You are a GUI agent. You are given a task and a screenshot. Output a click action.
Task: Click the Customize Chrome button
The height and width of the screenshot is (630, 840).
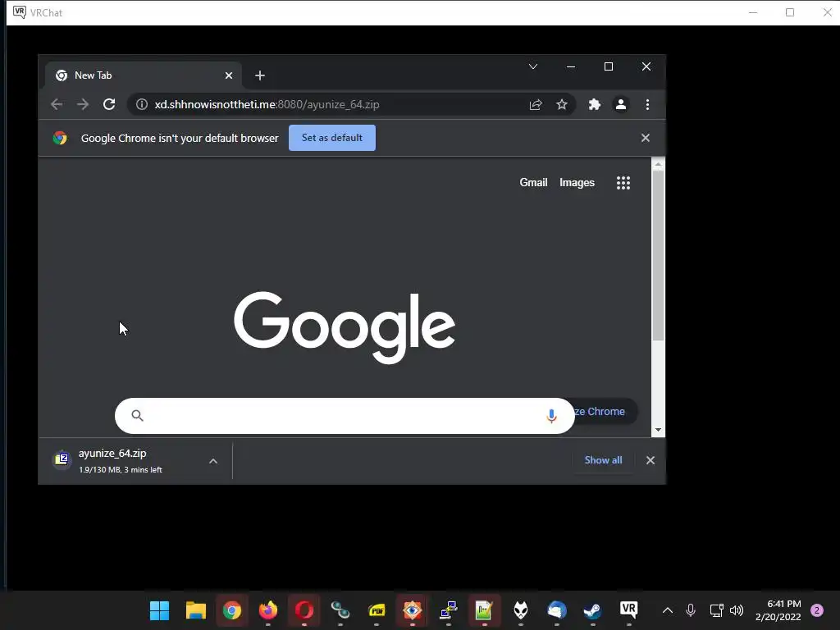(605, 412)
